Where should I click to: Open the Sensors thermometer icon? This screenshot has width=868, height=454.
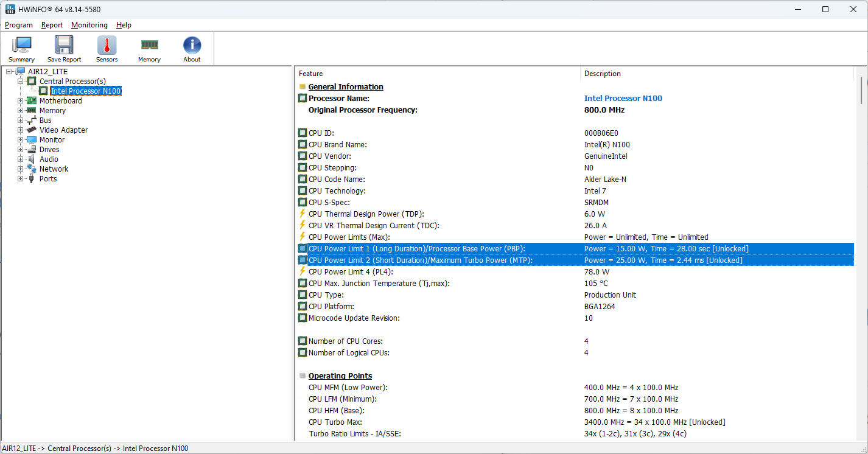coord(107,46)
